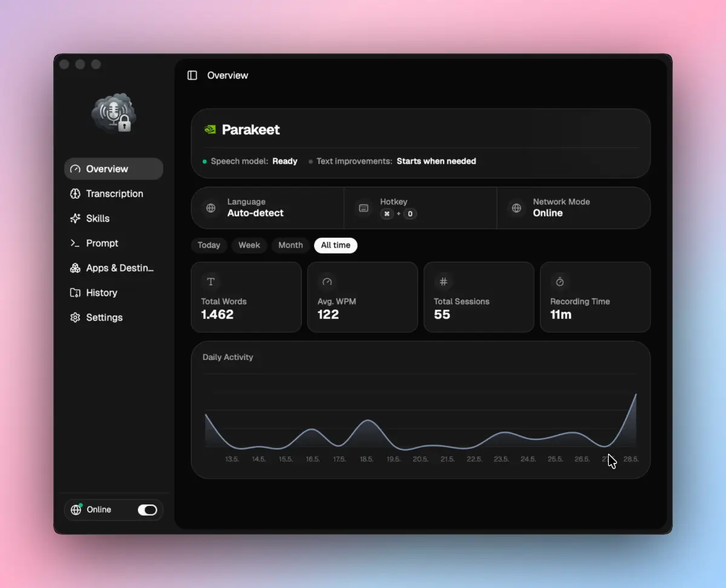Click the Settings gear icon

pos(75,318)
